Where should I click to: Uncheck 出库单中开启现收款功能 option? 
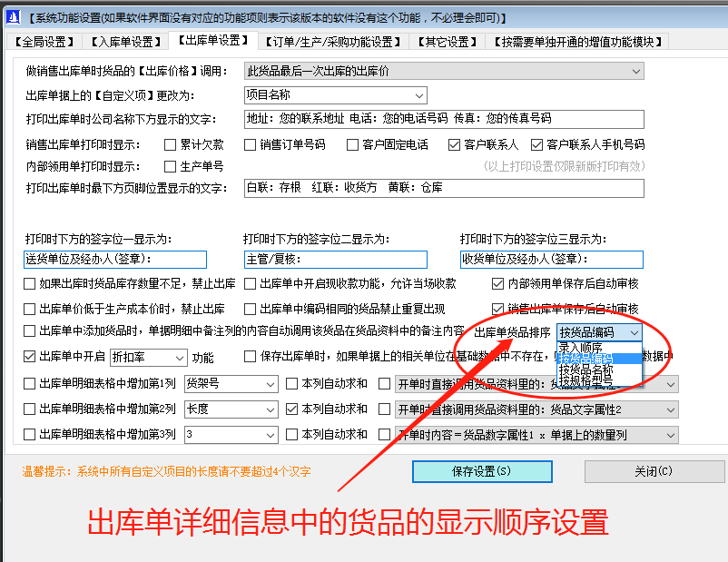click(250, 283)
